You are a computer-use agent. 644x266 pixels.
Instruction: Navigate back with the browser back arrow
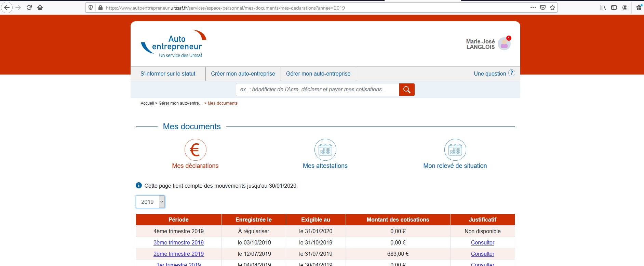(7, 8)
